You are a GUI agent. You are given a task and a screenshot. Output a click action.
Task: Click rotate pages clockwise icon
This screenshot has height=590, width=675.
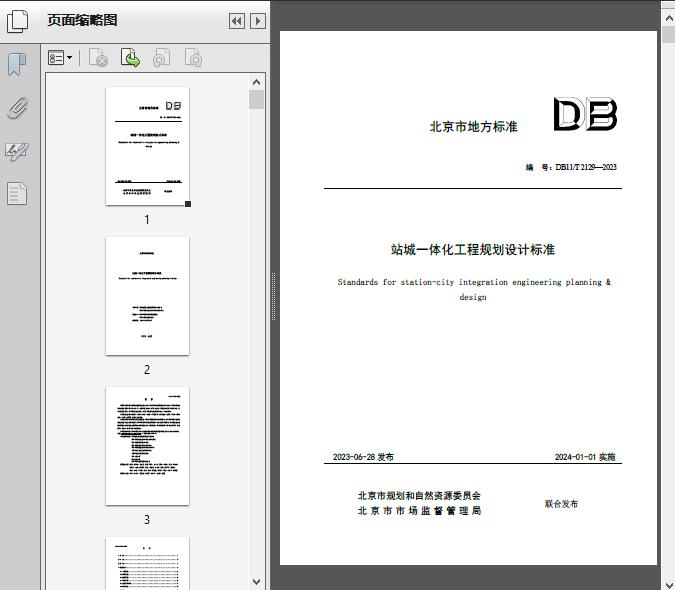(193, 58)
